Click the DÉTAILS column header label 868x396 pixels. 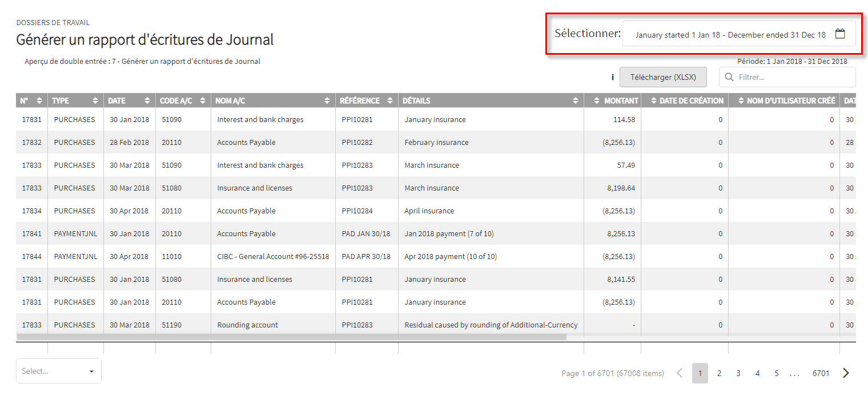point(416,100)
